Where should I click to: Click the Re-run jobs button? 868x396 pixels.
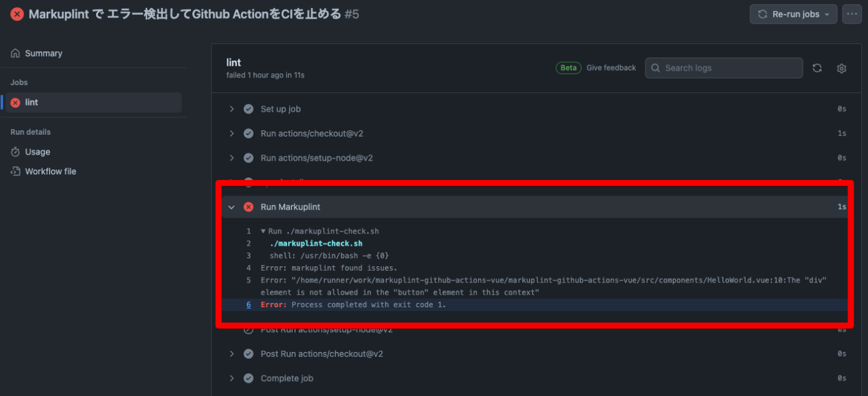coord(793,14)
